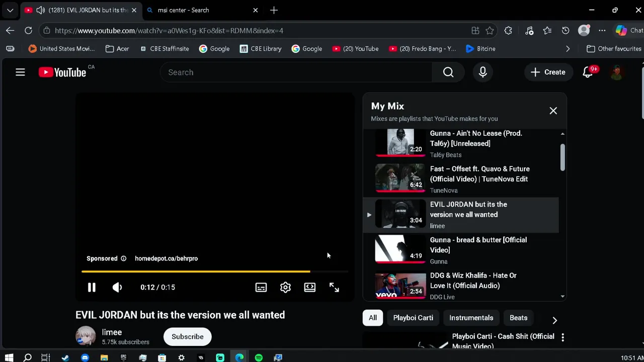Pause the playing ad video
Screen dimensions: 644x362
tap(92, 287)
